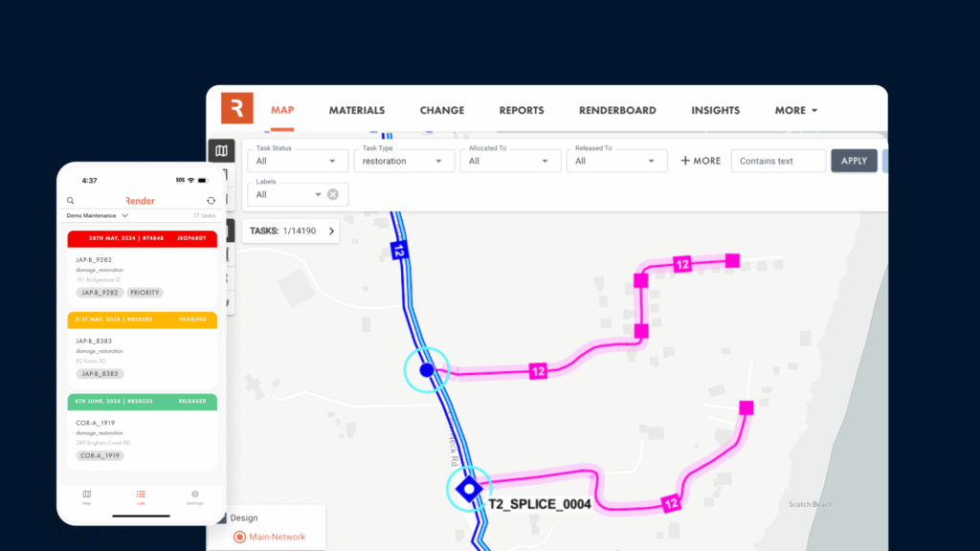Switch to the Materials tab
This screenshot has width=980, height=551.
point(357,110)
